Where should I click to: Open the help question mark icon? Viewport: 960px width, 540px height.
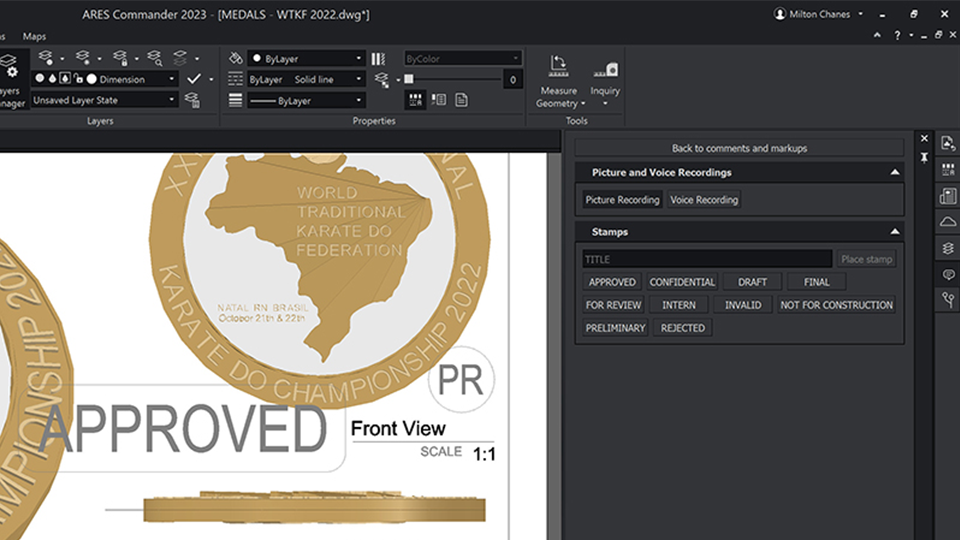897,36
